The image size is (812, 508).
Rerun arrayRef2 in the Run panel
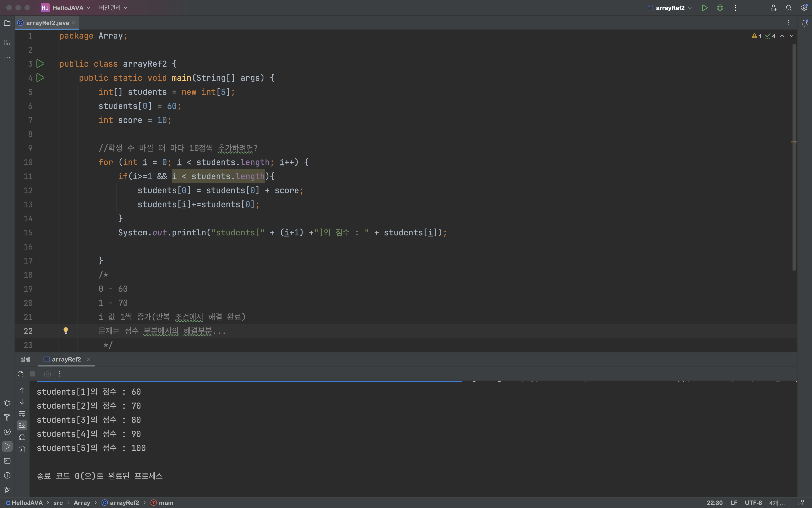point(21,374)
